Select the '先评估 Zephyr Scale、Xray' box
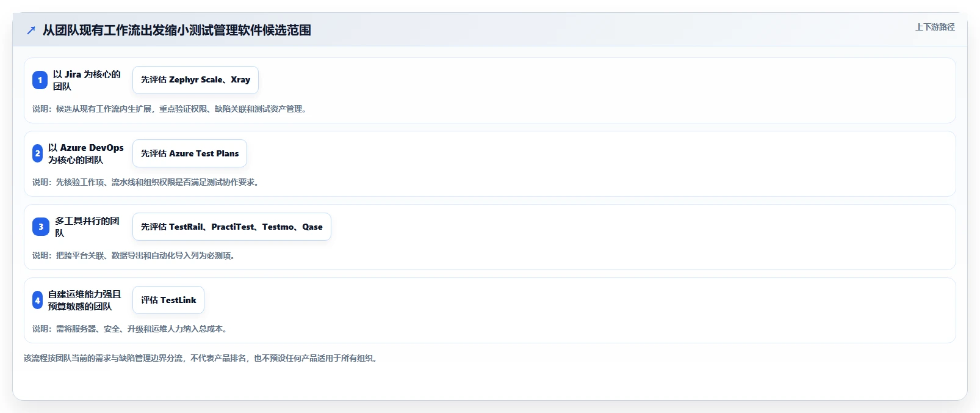The image size is (980, 413). pos(195,80)
